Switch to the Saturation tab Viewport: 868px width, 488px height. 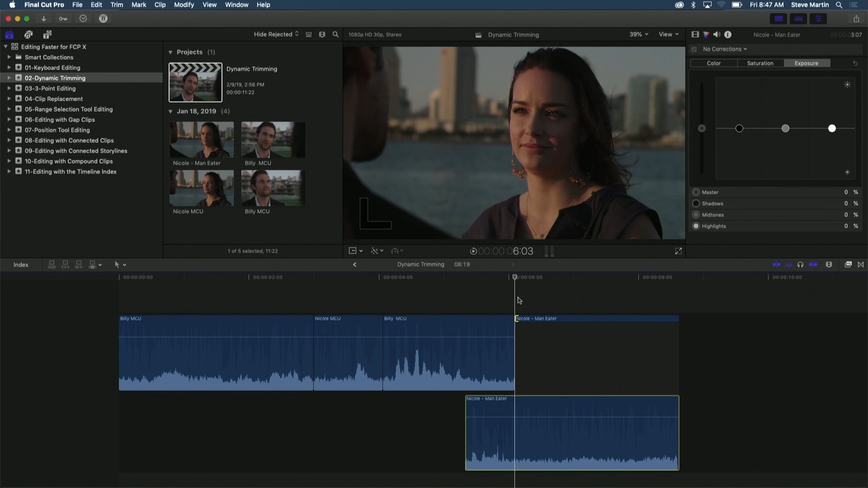click(x=760, y=63)
